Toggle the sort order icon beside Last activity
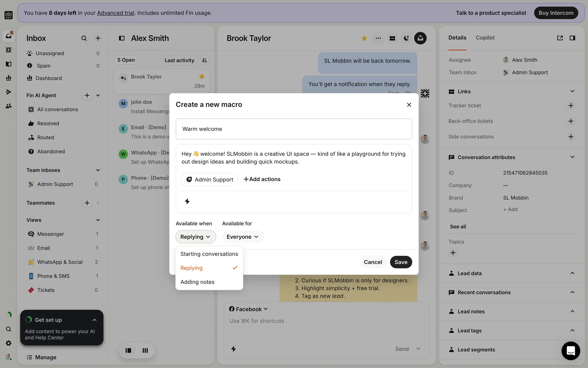588x368 pixels. 205,60
